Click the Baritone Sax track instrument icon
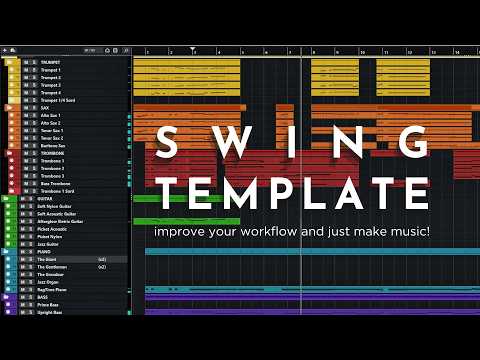 (11, 146)
